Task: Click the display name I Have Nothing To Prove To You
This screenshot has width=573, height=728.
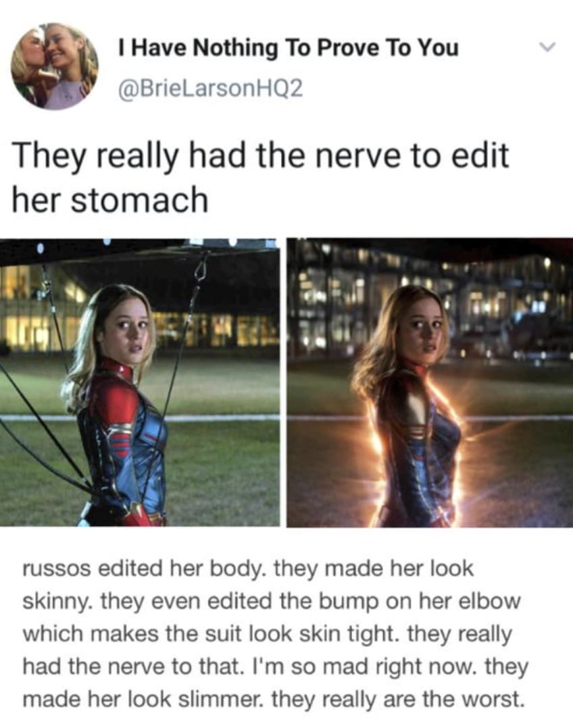Action: (x=289, y=48)
